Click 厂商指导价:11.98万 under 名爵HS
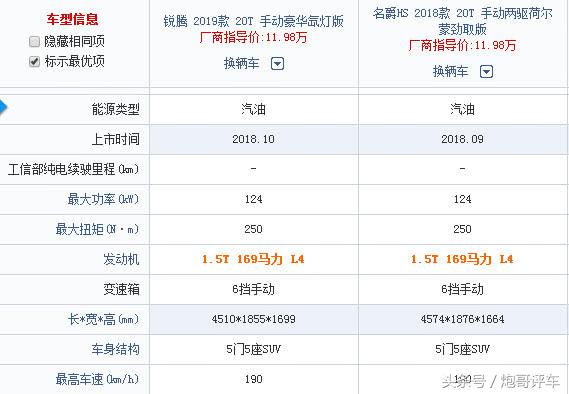 [x=462, y=45]
